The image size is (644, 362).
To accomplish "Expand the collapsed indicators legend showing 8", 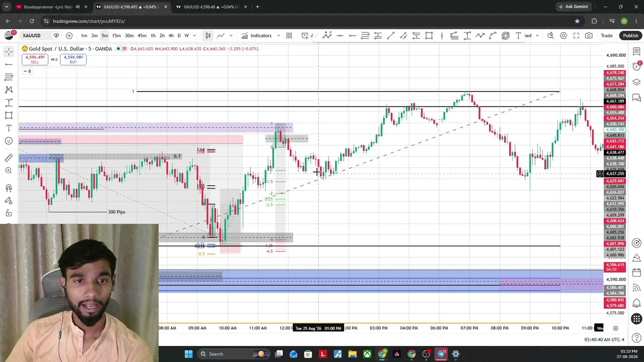I will click(27, 71).
